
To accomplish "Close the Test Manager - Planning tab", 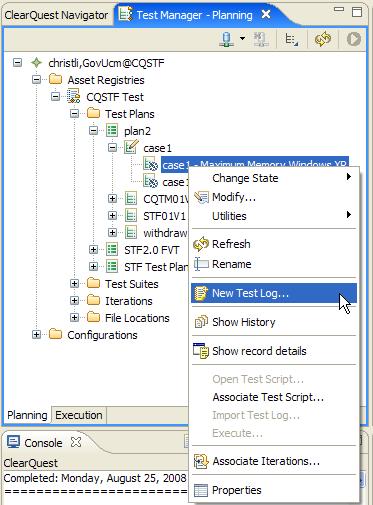I will (x=266, y=15).
